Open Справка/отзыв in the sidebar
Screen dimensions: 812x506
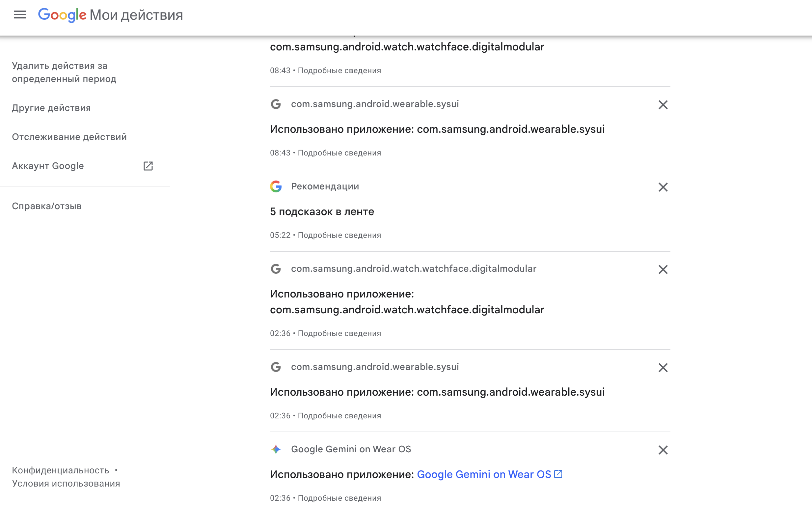(47, 206)
